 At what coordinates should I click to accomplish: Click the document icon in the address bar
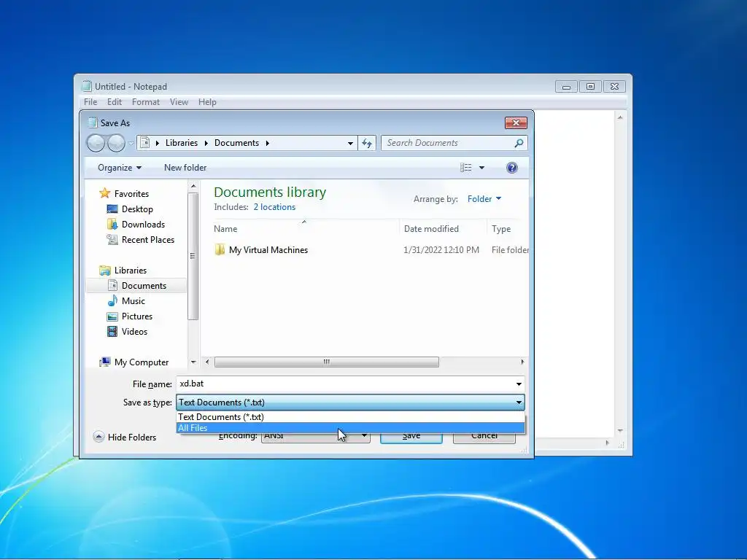click(x=145, y=143)
